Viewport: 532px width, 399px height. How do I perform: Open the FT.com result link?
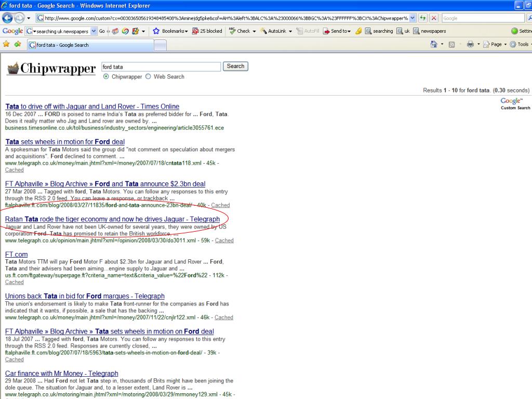point(16,255)
